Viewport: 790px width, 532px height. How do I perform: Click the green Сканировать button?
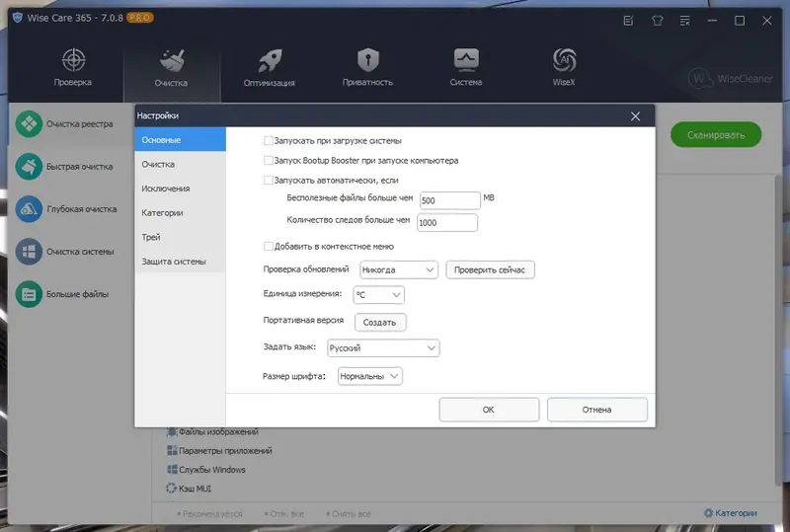(716, 134)
